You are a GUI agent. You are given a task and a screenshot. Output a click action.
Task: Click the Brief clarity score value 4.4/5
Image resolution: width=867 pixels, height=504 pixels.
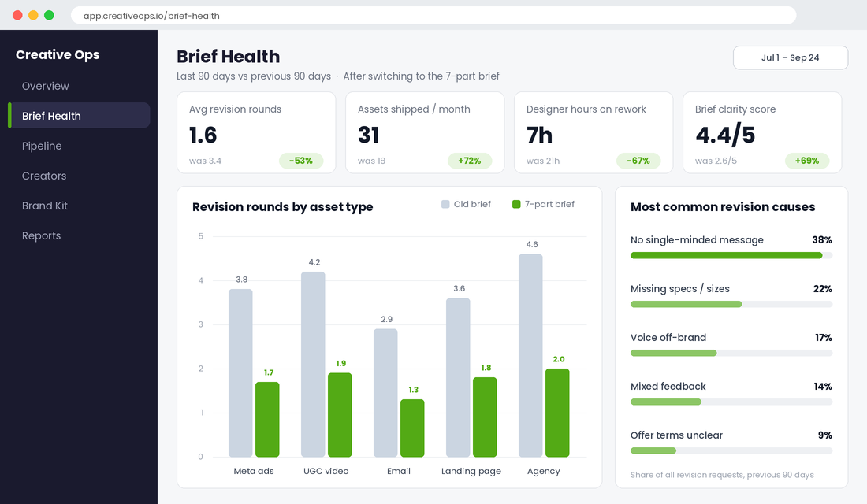point(725,135)
